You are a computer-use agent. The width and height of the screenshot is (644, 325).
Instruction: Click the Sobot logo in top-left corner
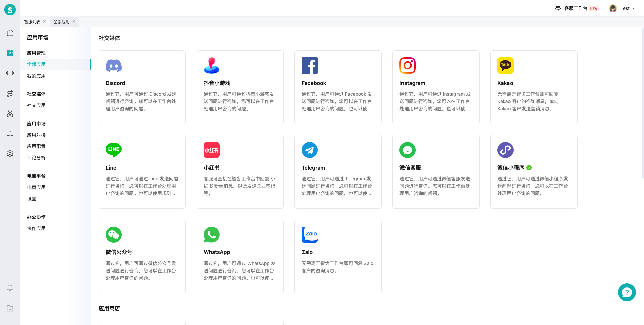click(10, 10)
